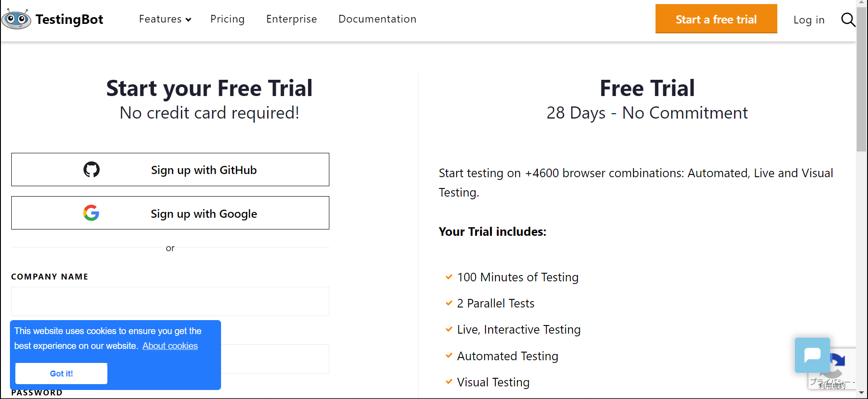Open the chat bubble widget
The width and height of the screenshot is (868, 399).
click(x=812, y=355)
